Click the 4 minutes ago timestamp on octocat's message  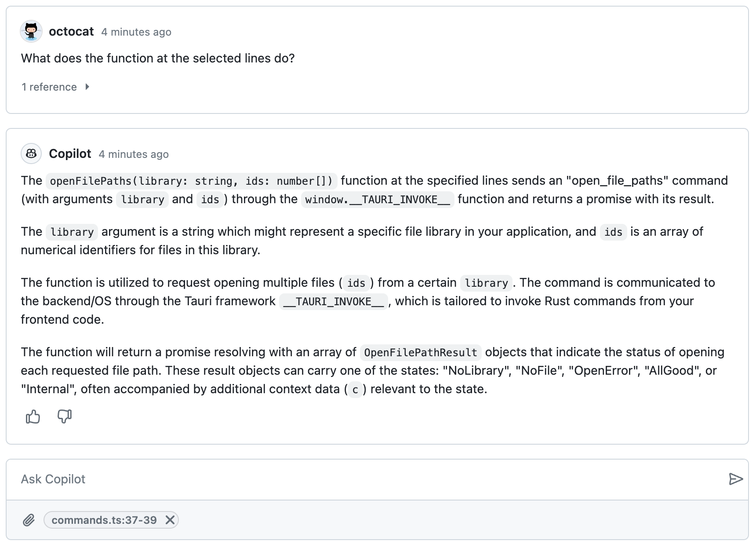[x=136, y=32]
